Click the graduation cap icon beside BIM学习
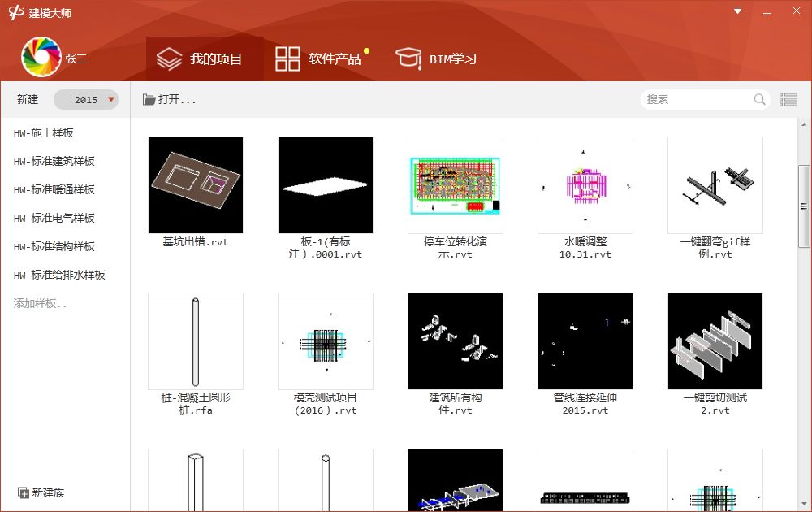This screenshot has width=812, height=512. coord(408,58)
